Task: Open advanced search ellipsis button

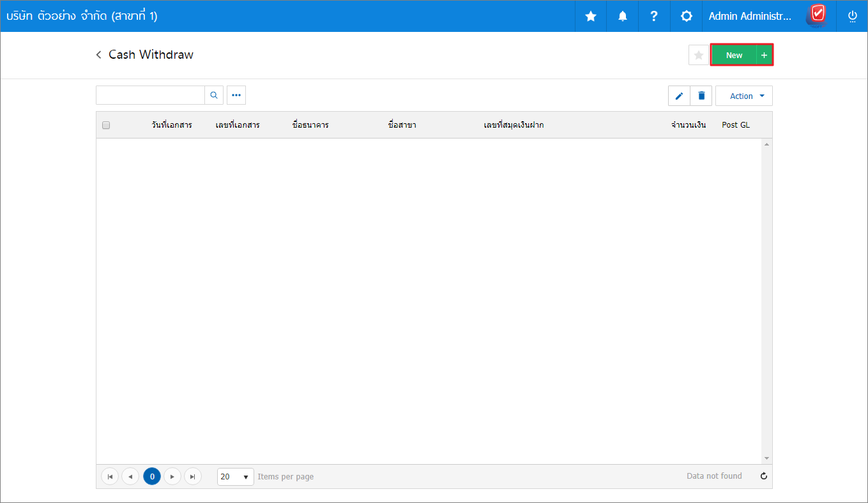Action: coord(236,95)
